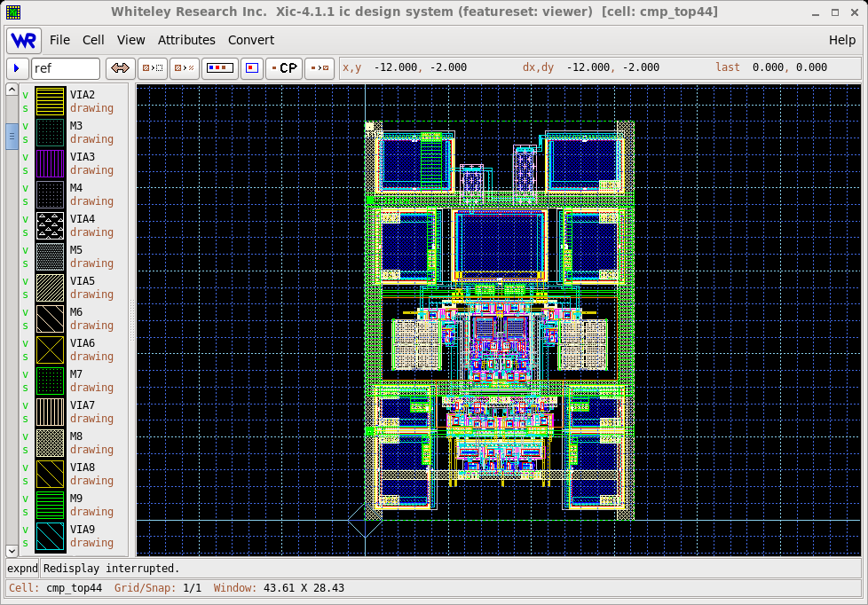Click the 'M9 drawing' layer label

point(91,505)
